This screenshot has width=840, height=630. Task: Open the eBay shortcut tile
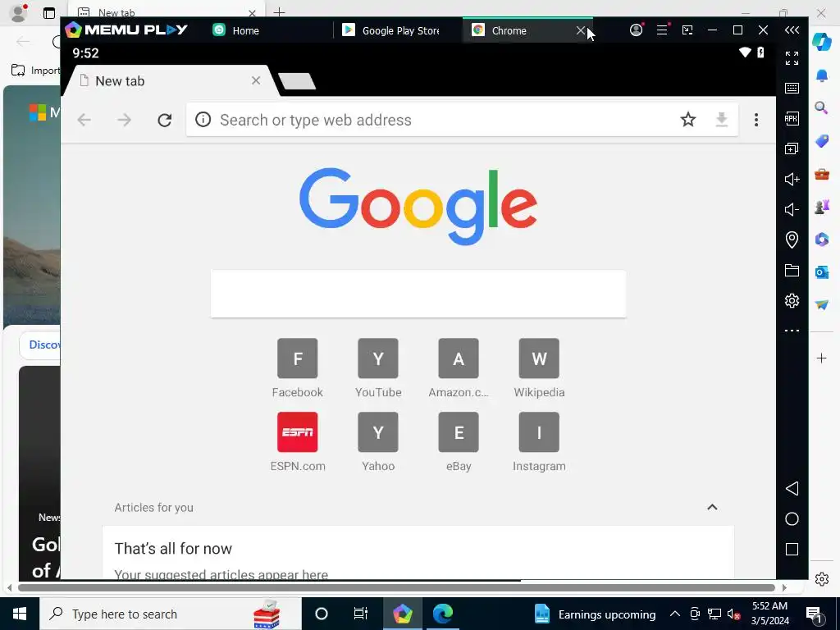tap(459, 442)
